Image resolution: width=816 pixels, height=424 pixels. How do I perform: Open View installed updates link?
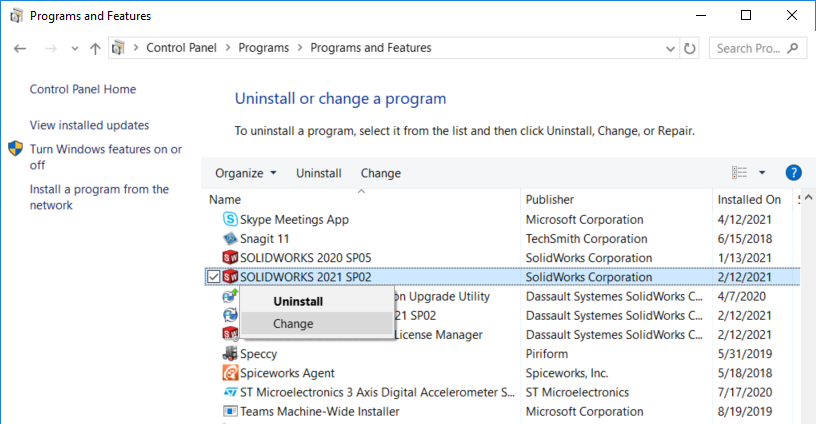[89, 125]
